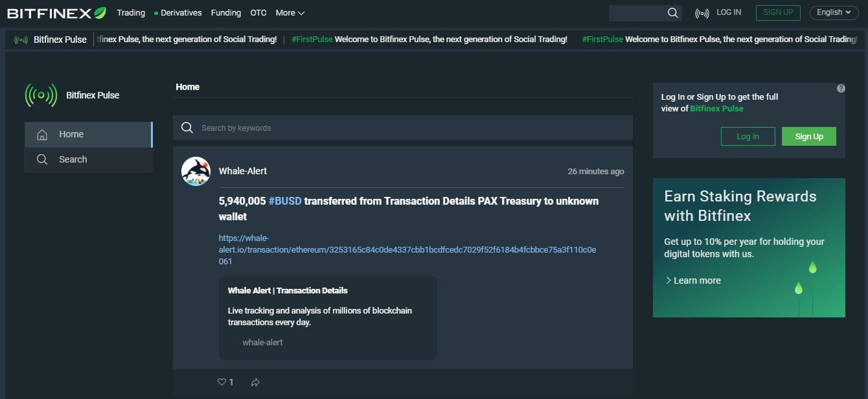Select Home in the sidebar navigation
868x399 pixels.
pyautogui.click(x=88, y=134)
